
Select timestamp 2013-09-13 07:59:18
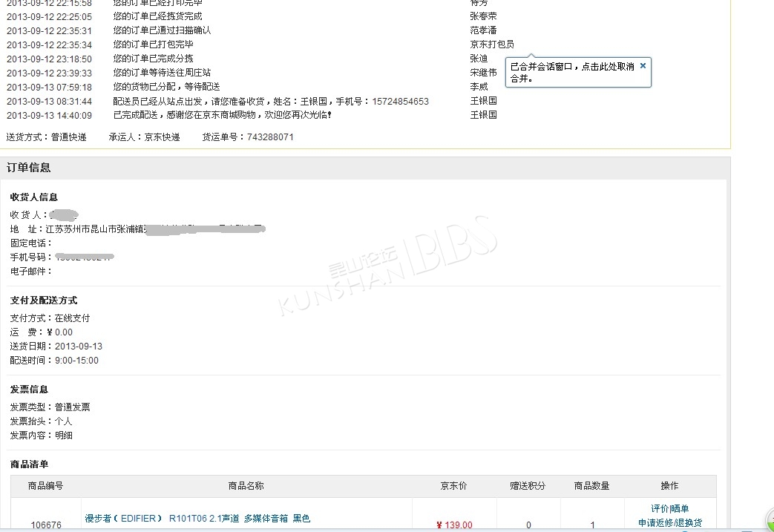click(50, 87)
